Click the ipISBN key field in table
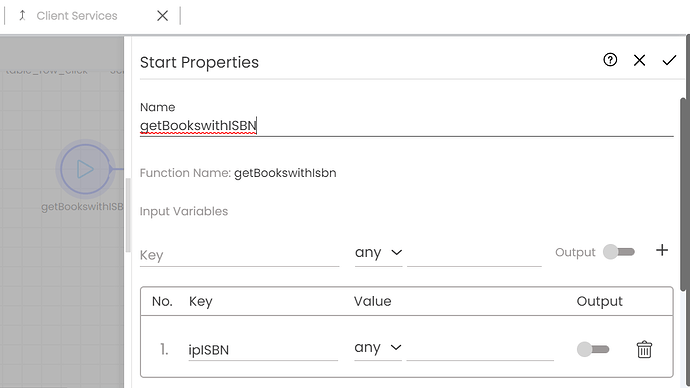The height and width of the screenshot is (388, 690). (263, 350)
